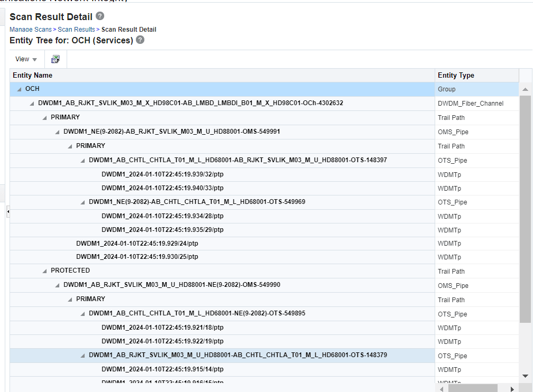Screen dimensions: 533x392
Task: Export the entity tree to Excel
Action: coord(55,59)
